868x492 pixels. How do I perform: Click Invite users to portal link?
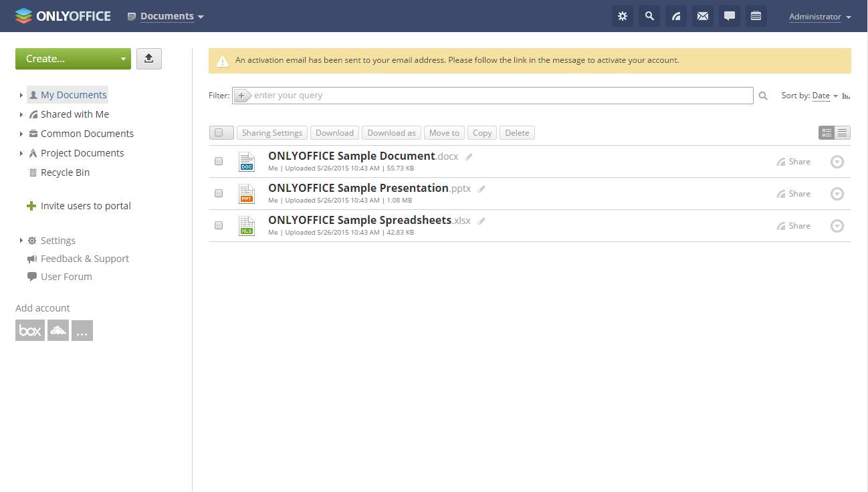point(86,206)
